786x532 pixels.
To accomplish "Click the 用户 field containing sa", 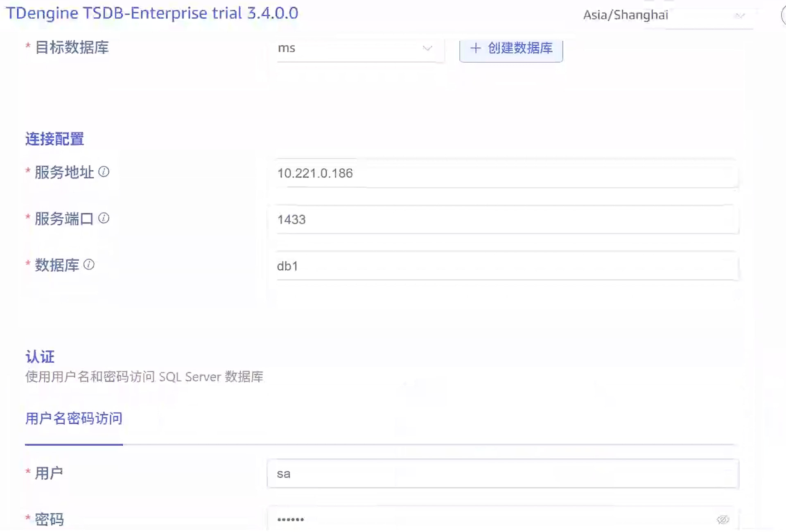I will (503, 474).
